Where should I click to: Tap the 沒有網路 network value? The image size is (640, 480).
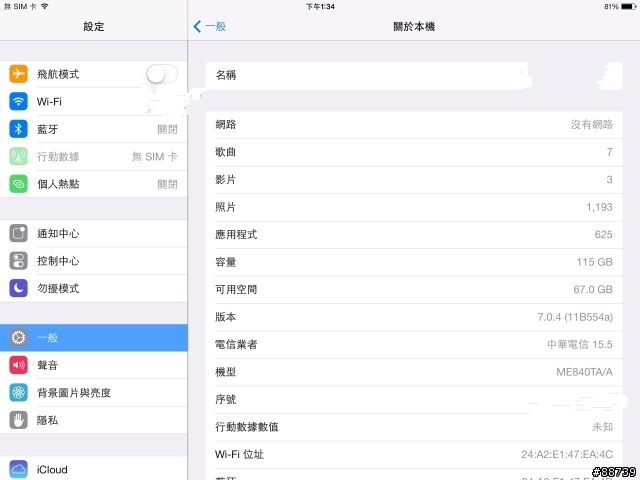[x=591, y=124]
